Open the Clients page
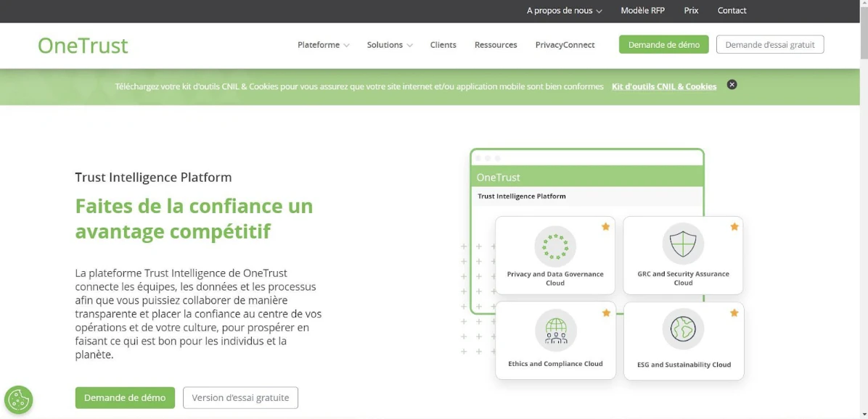This screenshot has width=868, height=419. (x=443, y=45)
